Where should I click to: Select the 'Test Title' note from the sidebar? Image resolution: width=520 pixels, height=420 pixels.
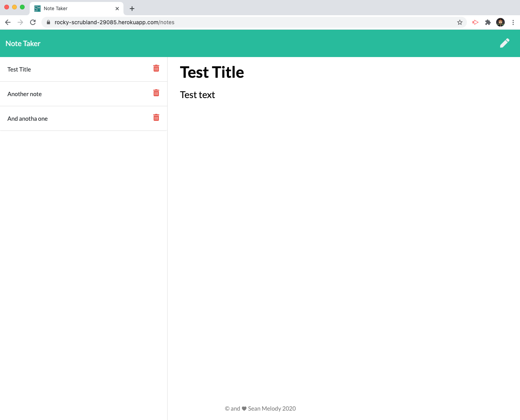click(19, 69)
